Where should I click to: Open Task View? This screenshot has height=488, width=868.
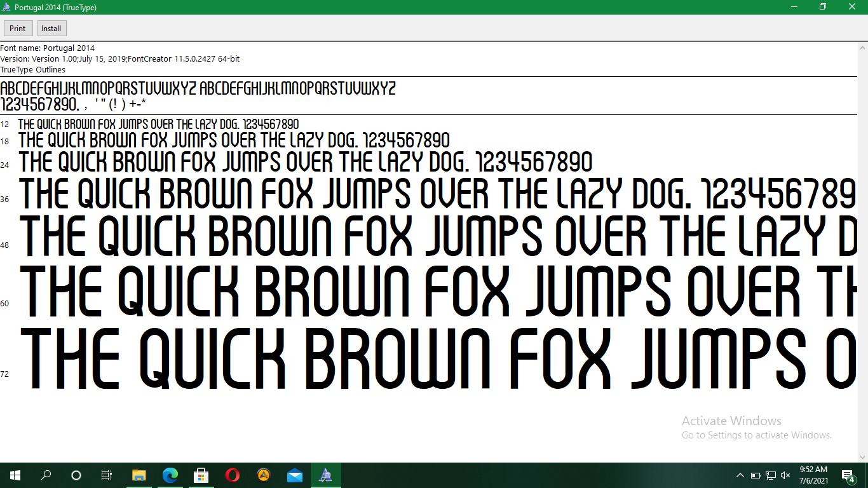(106, 475)
